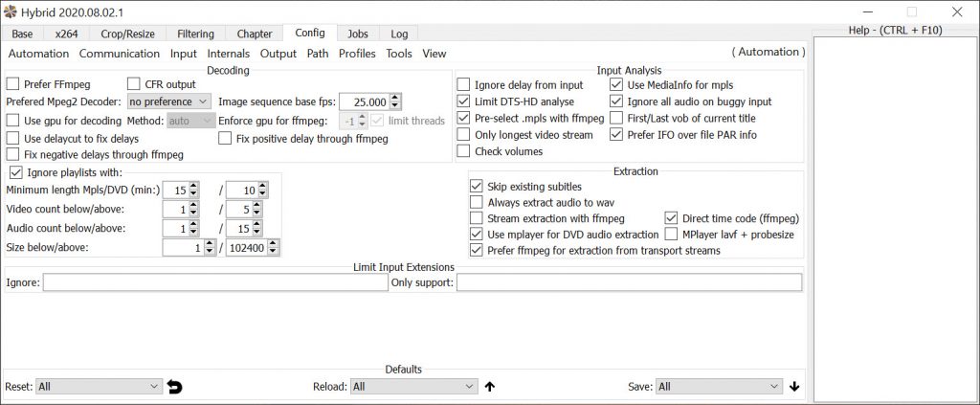The width and height of the screenshot is (980, 405).
Task: Open Prefered Mpeg2 Decoder dropdown
Action: coord(169,101)
